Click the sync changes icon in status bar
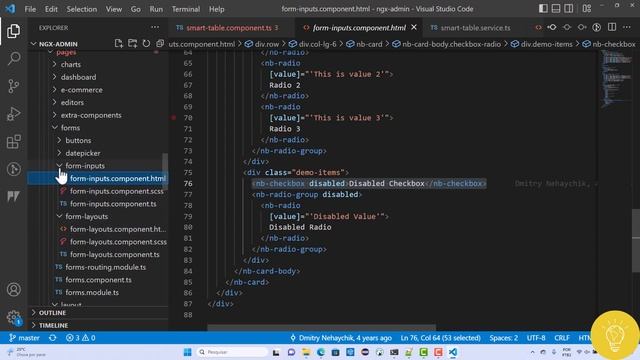This screenshot has height=360, width=640. [53, 338]
